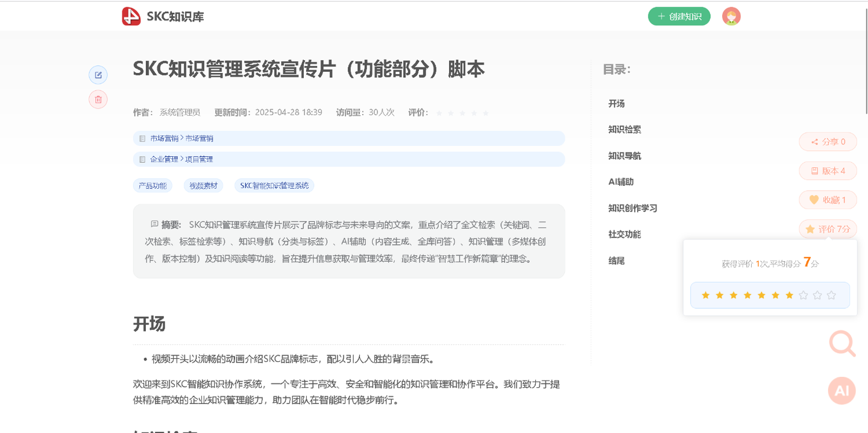The image size is (868, 433).
Task: Open the large search magnifier icon
Action: [x=842, y=344]
